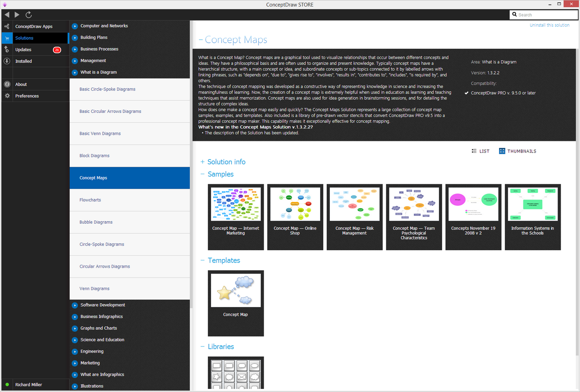Open Concept Map Internet Marketing sample

point(236,217)
